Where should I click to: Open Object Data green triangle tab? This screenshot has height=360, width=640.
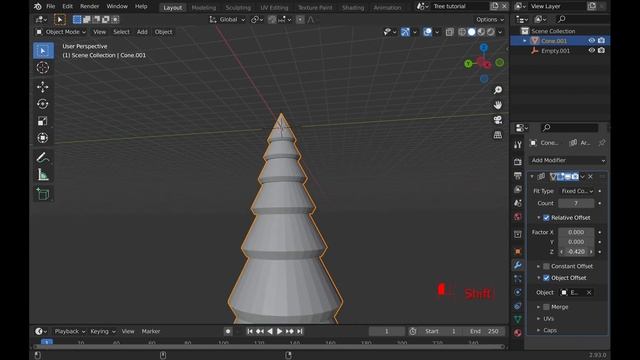518,319
